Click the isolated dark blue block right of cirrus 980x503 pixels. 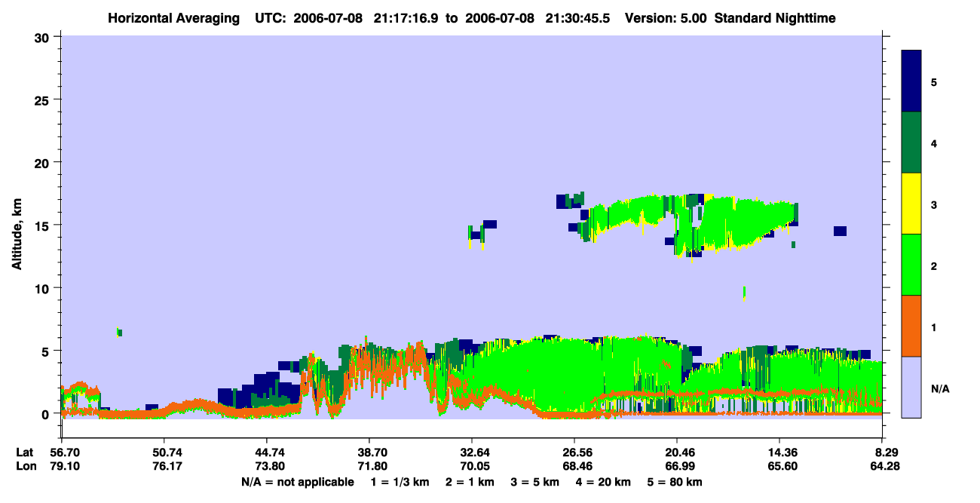click(x=840, y=231)
